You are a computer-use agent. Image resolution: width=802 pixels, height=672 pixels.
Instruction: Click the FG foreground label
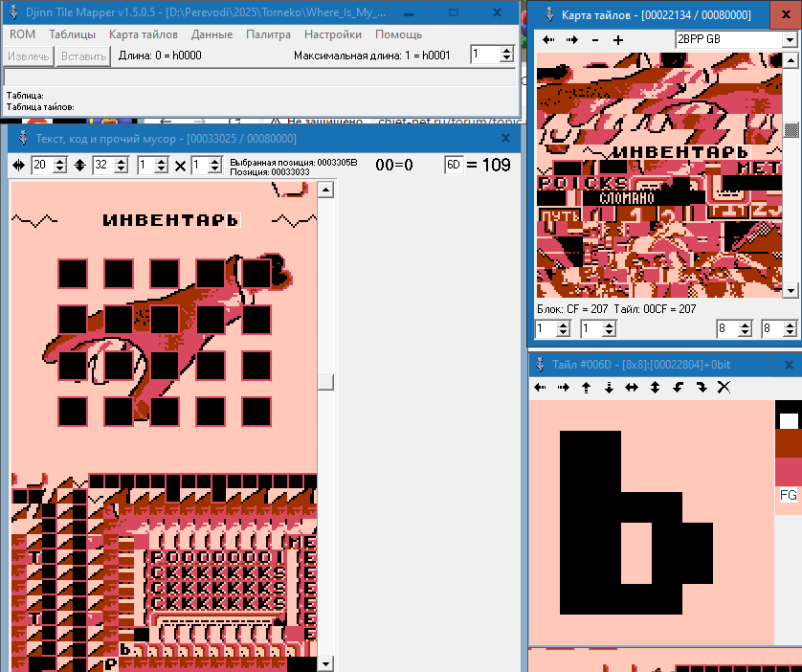[789, 495]
